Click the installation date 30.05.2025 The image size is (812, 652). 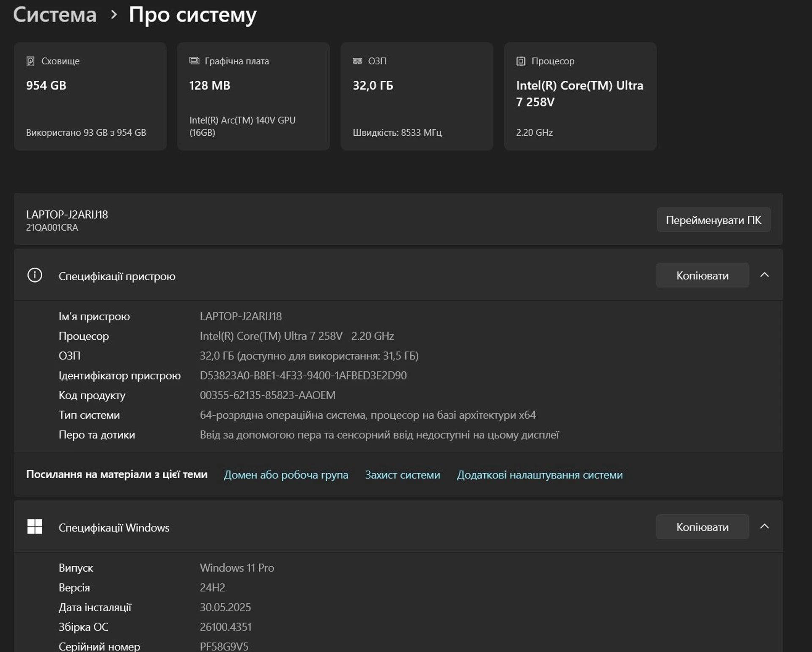tap(225, 607)
